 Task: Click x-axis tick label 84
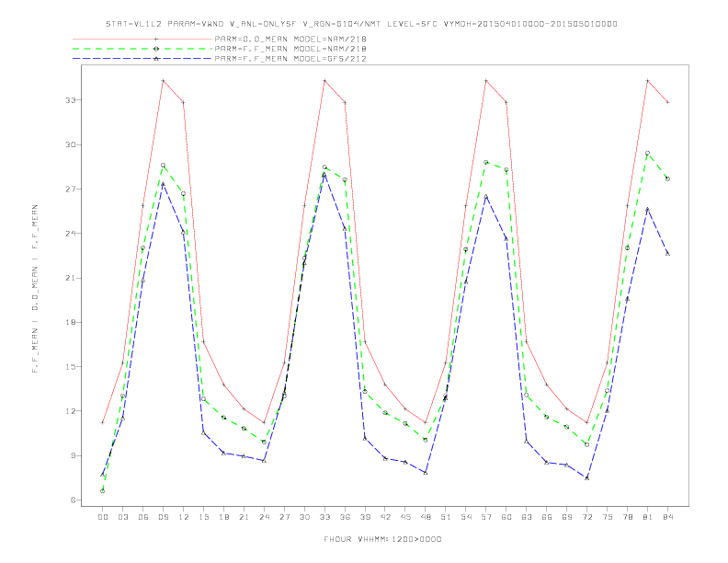pos(667,517)
